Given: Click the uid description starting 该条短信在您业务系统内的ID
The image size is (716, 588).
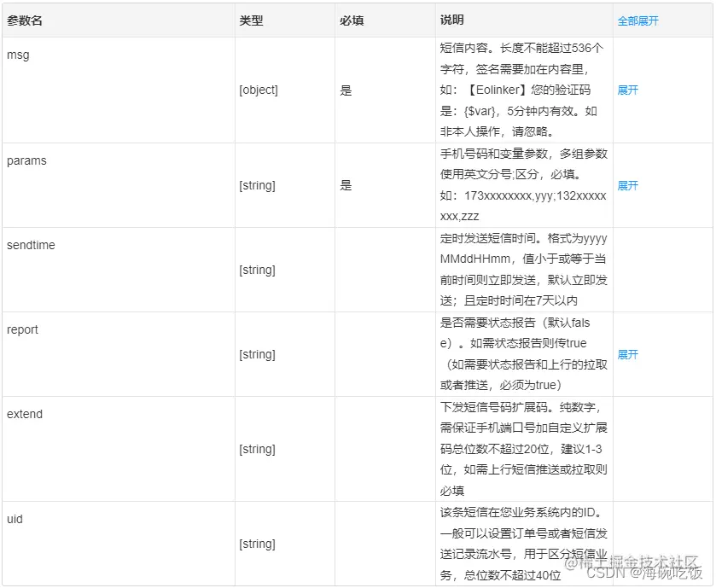Looking at the screenshot, I should (524, 544).
